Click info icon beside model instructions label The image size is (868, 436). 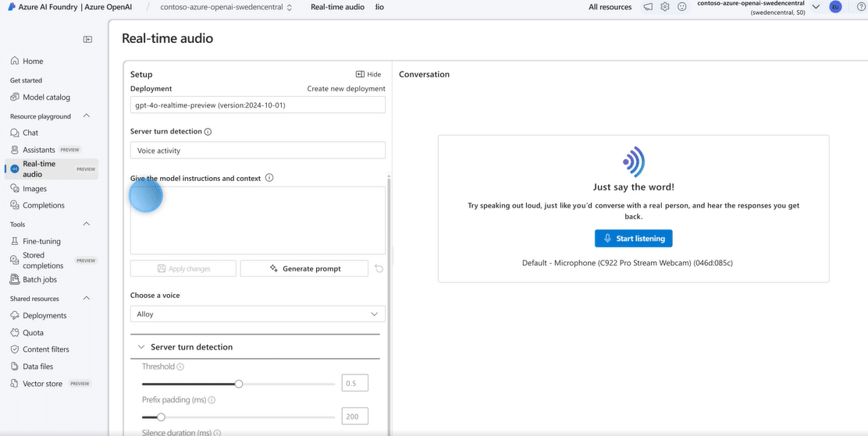coord(269,178)
